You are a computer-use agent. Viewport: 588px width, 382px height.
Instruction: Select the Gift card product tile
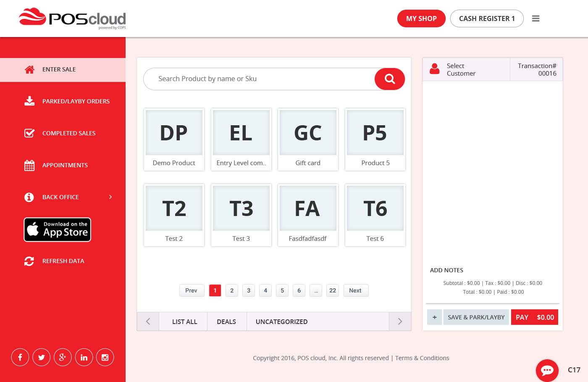click(308, 140)
